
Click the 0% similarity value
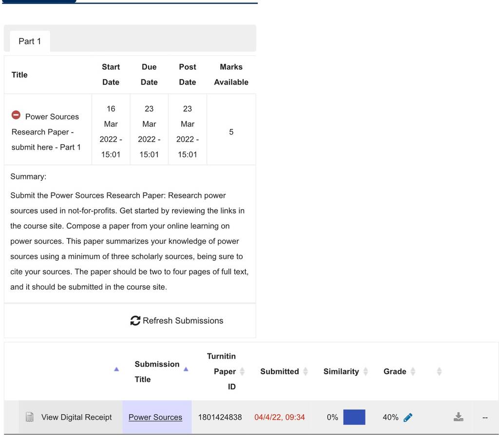pyautogui.click(x=332, y=417)
